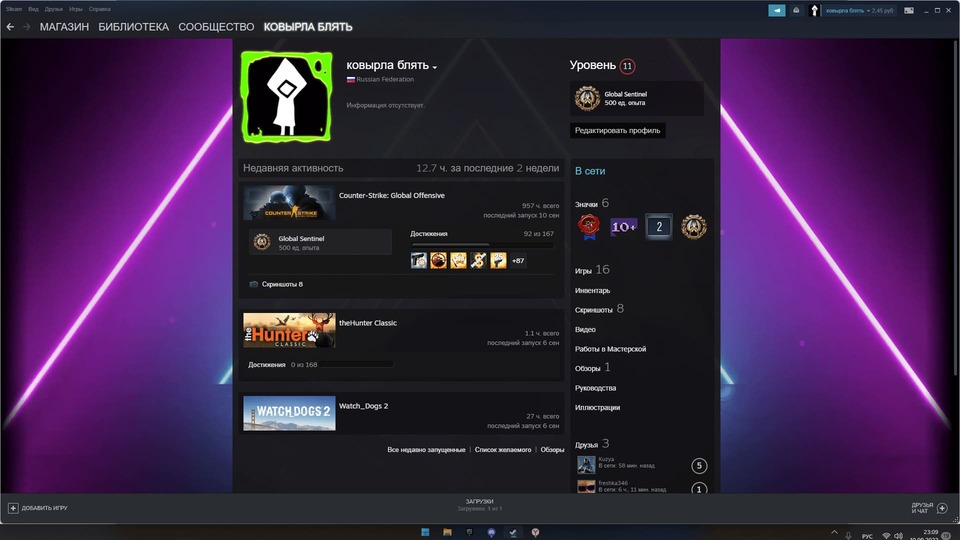The image size is (960, 540).
Task: Open the camera icon next to Скриншоты 8
Action: coord(253,284)
